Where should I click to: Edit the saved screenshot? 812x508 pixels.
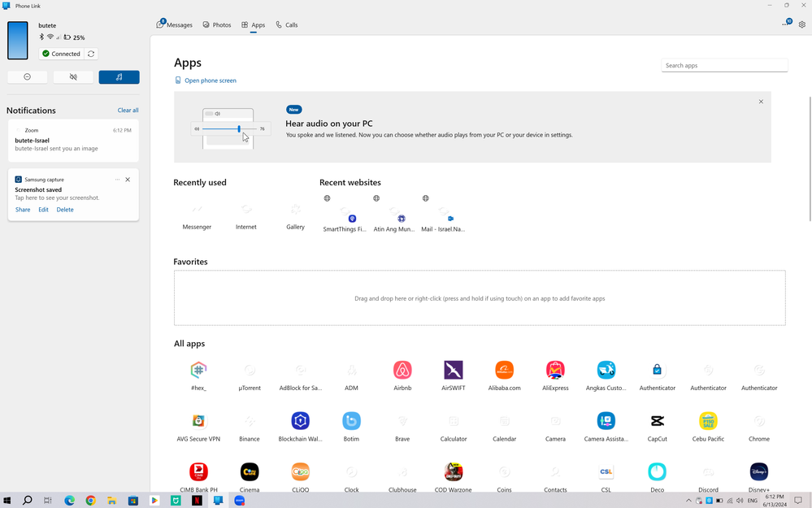point(44,210)
